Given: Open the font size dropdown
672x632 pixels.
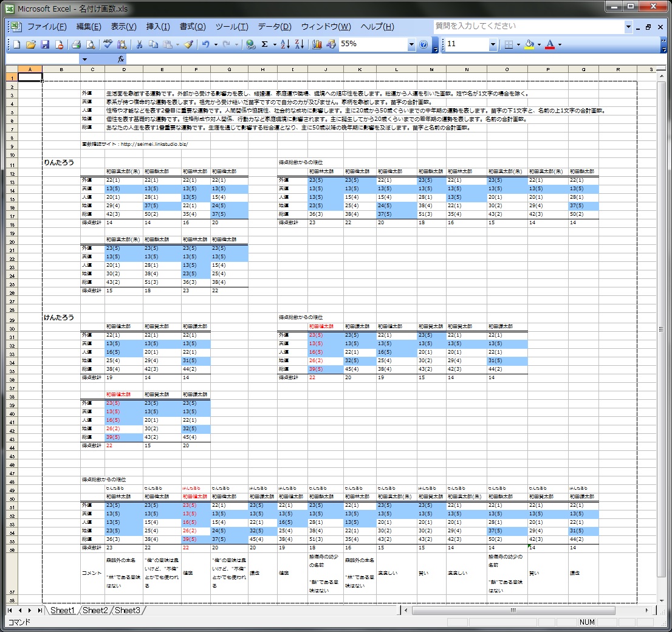Looking at the screenshot, I should (x=493, y=44).
